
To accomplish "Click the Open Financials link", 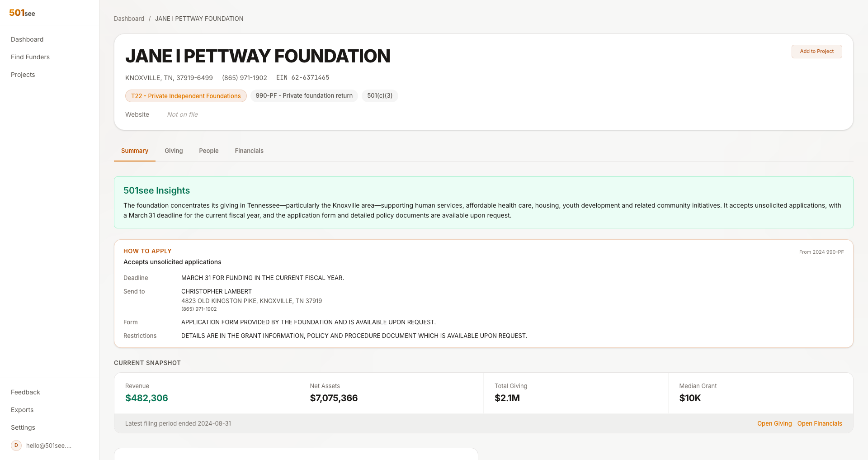I will click(820, 424).
